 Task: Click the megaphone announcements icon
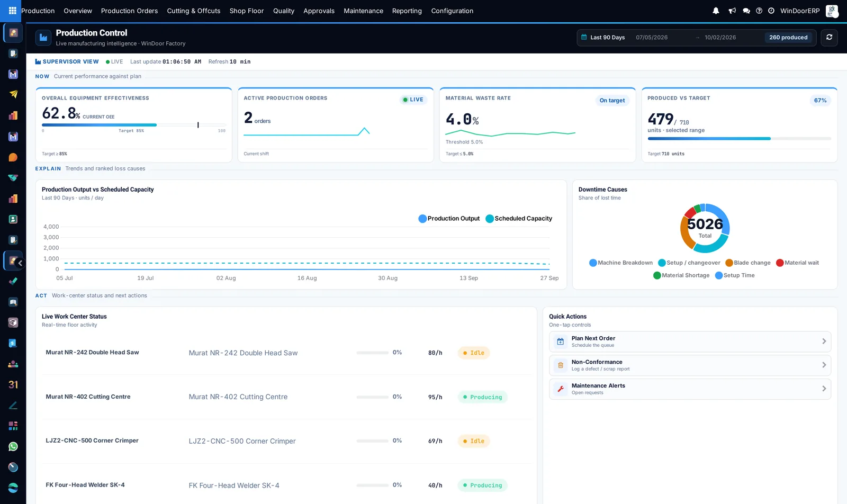point(732,11)
